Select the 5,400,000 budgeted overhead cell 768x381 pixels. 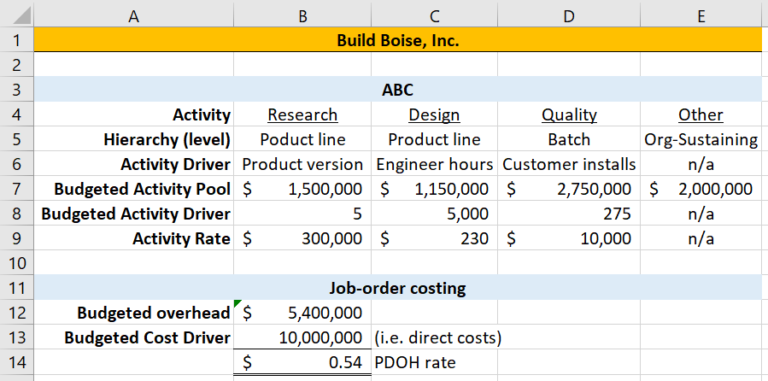click(x=302, y=312)
